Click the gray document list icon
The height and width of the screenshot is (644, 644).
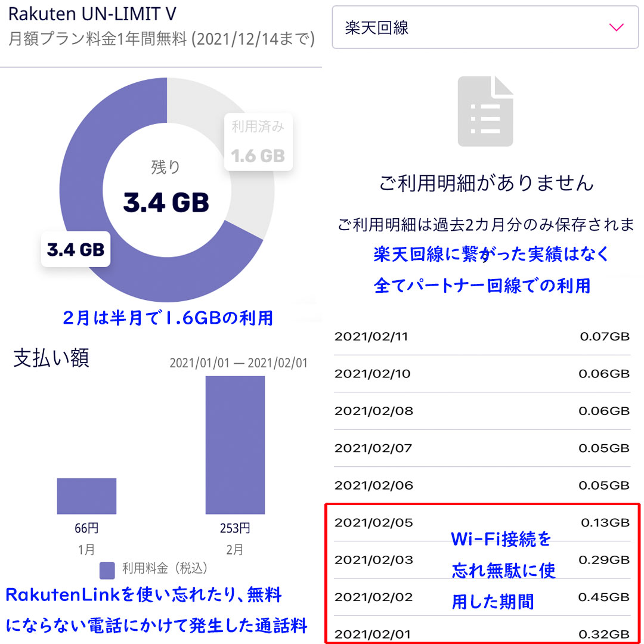(x=485, y=111)
